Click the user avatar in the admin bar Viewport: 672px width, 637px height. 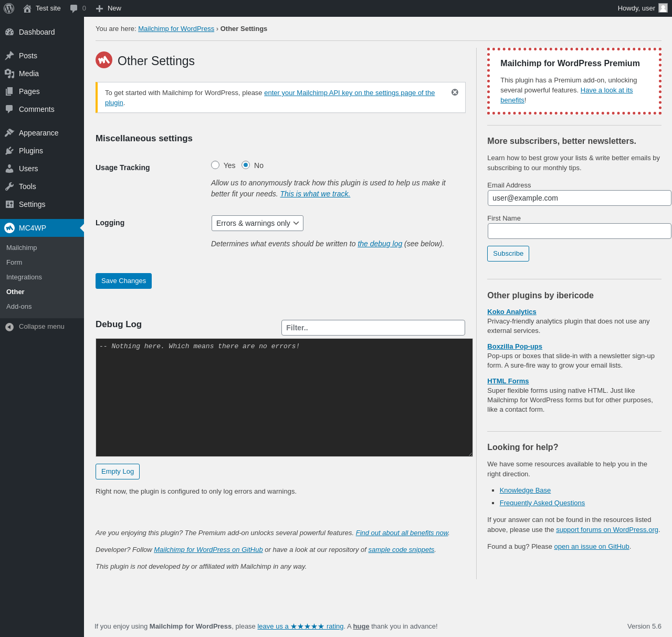[663, 8]
